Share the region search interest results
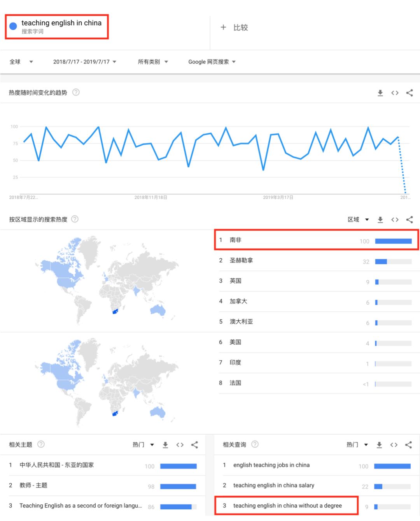Viewport: 420px width, 521px height. tap(409, 219)
